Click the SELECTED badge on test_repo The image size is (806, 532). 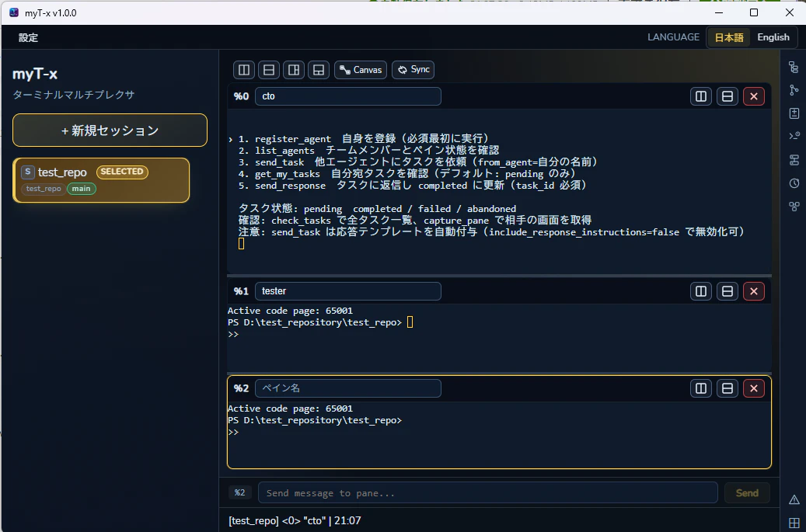122,172
